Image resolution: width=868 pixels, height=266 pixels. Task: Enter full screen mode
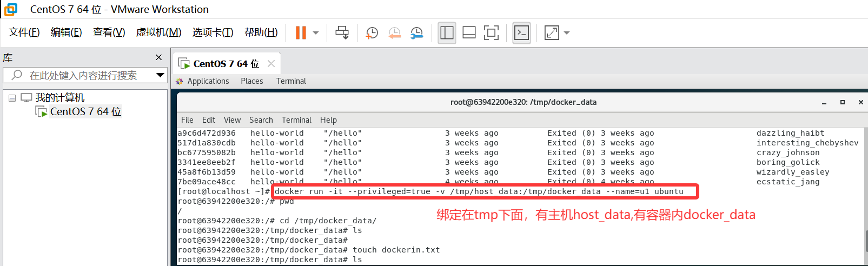click(491, 32)
